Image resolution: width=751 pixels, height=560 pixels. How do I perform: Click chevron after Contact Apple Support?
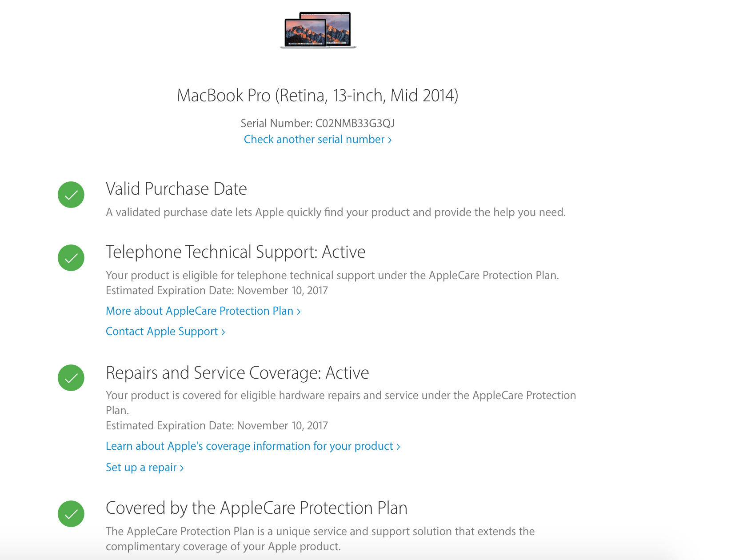point(223,332)
